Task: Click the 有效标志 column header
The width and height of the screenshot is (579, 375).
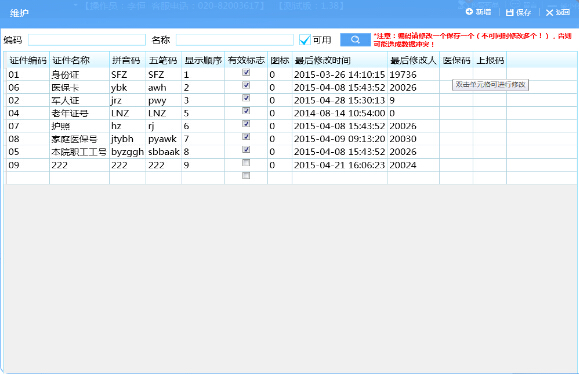Action: pyautogui.click(x=246, y=61)
